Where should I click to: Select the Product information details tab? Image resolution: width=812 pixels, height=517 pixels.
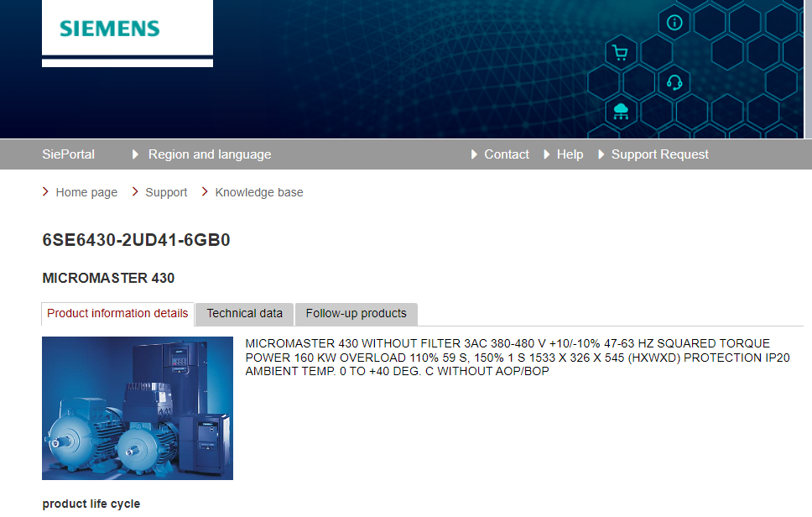117,314
